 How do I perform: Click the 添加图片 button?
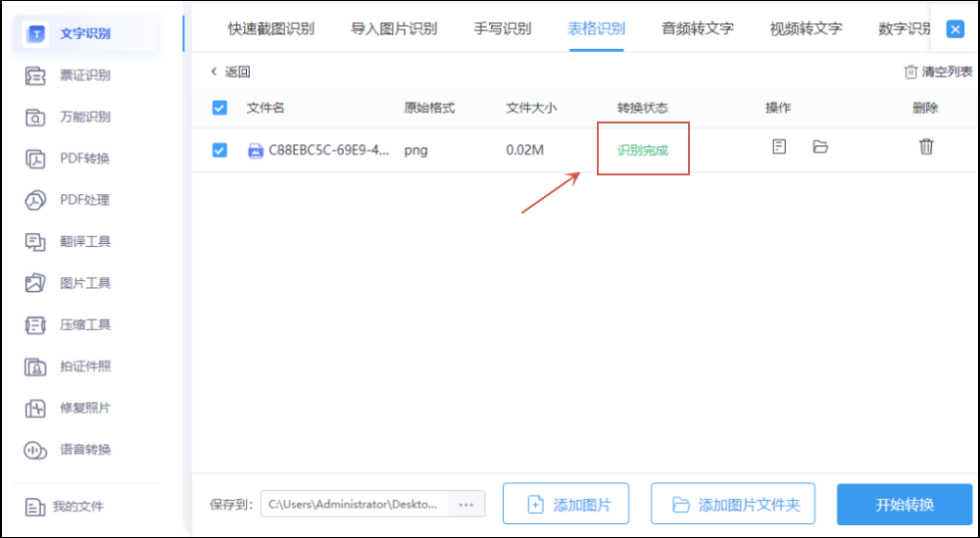565,504
